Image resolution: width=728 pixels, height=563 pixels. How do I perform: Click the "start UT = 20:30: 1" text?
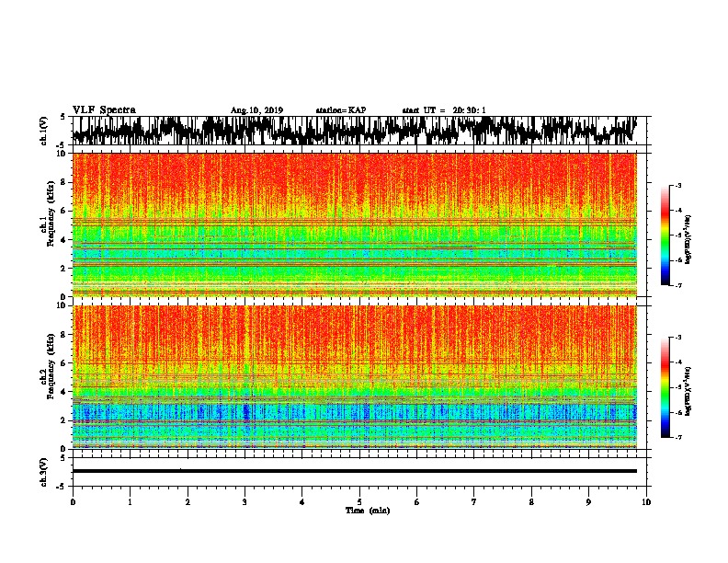pyautogui.click(x=444, y=110)
